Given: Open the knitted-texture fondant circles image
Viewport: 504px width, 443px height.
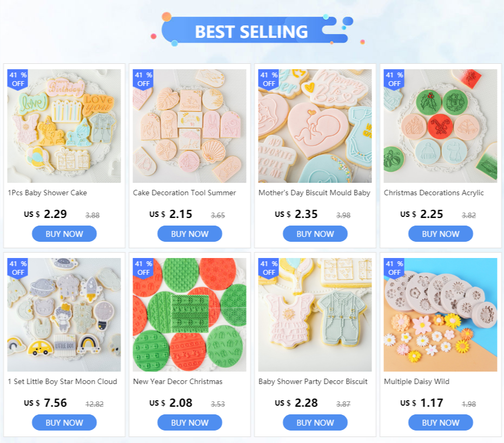Looking at the screenshot, I should (x=189, y=315).
